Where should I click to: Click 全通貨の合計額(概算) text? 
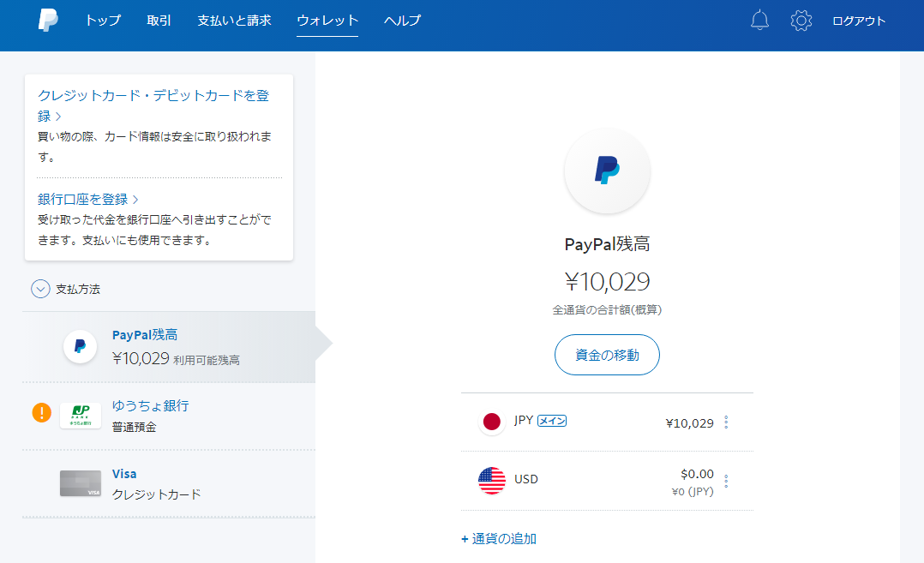click(x=607, y=309)
